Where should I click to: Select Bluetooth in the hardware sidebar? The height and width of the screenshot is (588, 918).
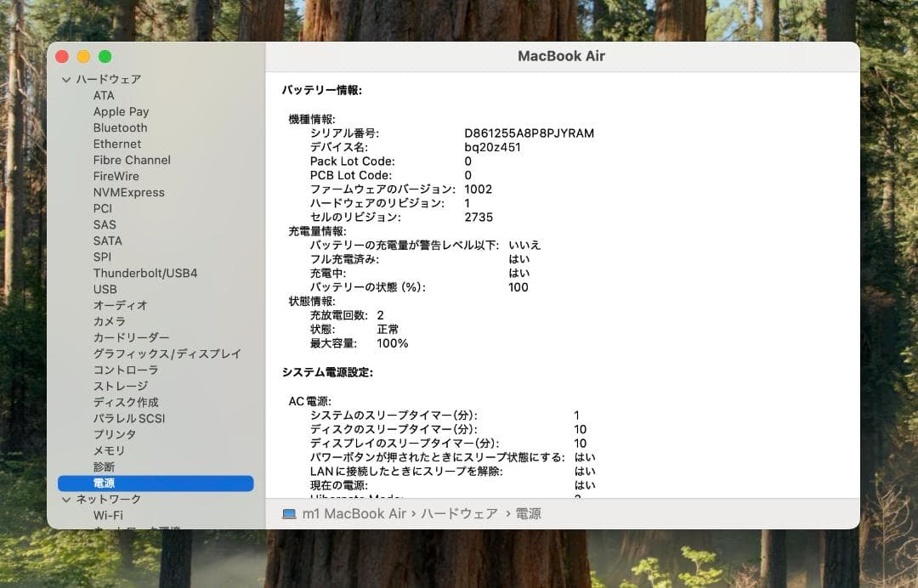coord(120,127)
